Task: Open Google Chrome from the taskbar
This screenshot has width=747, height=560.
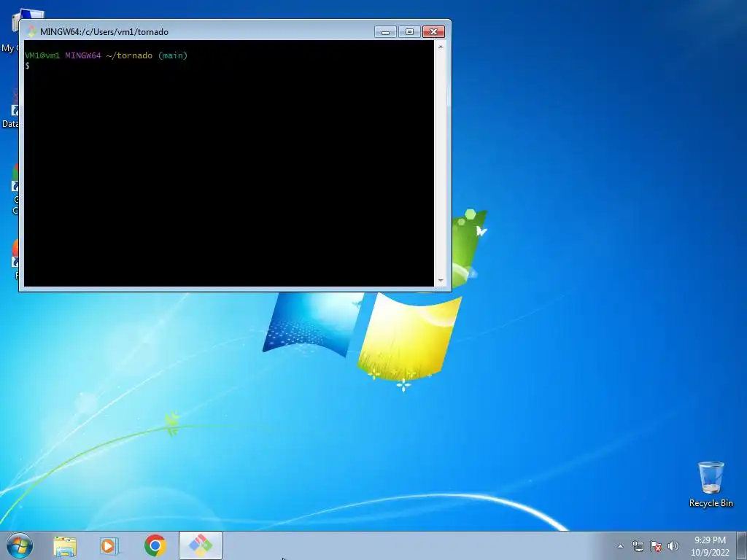Action: 155,545
